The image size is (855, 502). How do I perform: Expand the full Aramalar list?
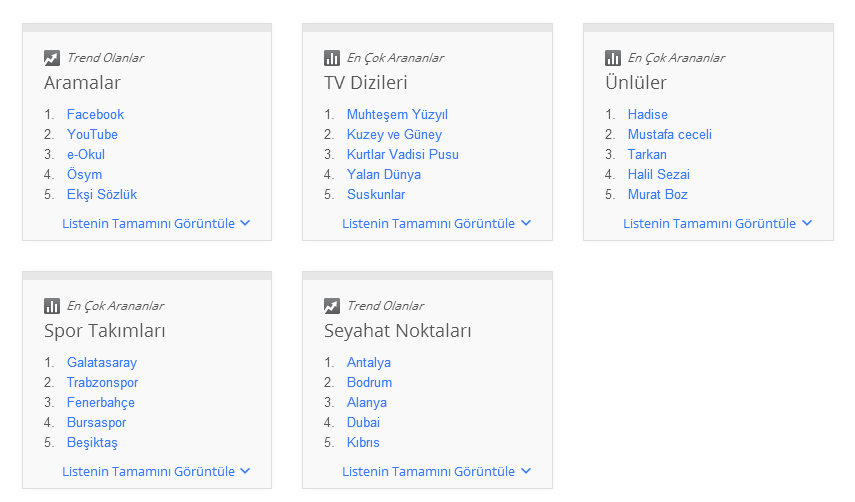tap(155, 223)
